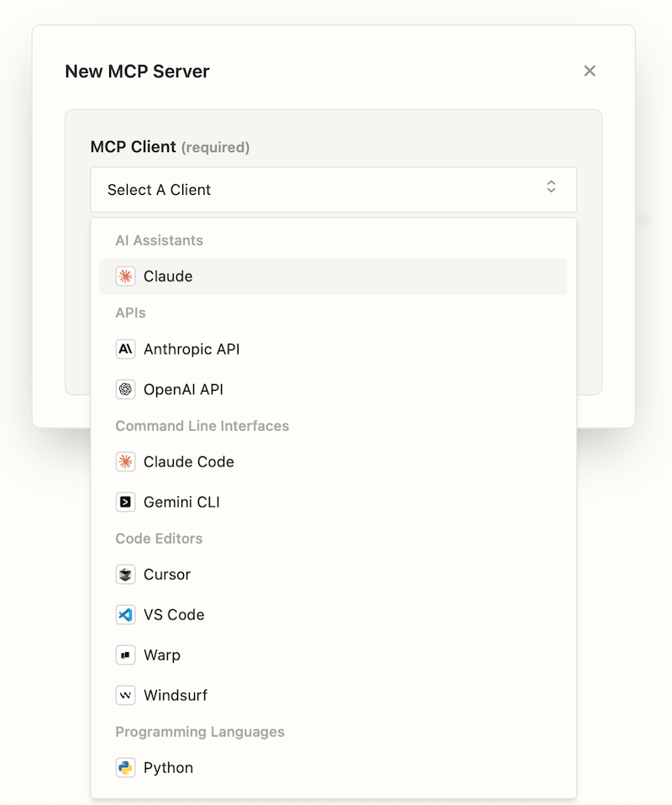
Task: Collapse the Select A Client dropdown
Action: point(319,190)
